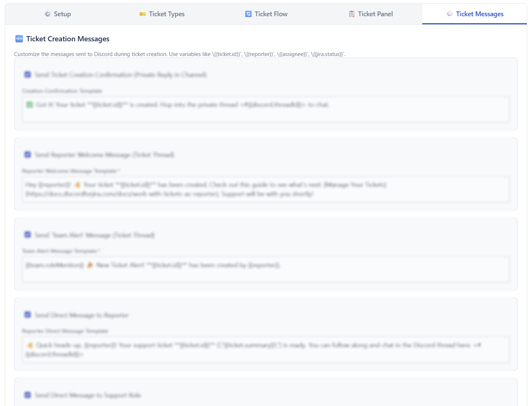Uncheck Send Direct Message to Reporter
Image resolution: width=532 pixels, height=406 pixels.
28,315
